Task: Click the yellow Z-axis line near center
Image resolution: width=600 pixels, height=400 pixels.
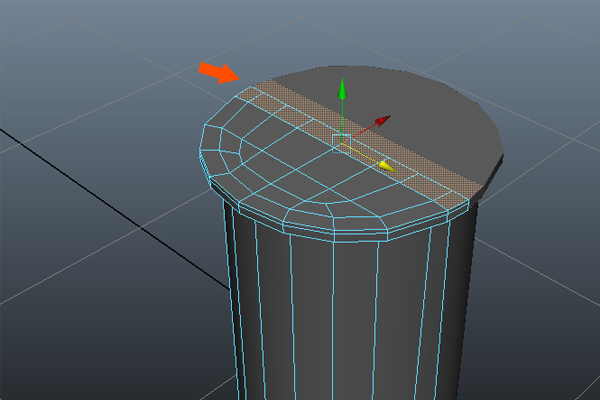Action: pos(362,152)
